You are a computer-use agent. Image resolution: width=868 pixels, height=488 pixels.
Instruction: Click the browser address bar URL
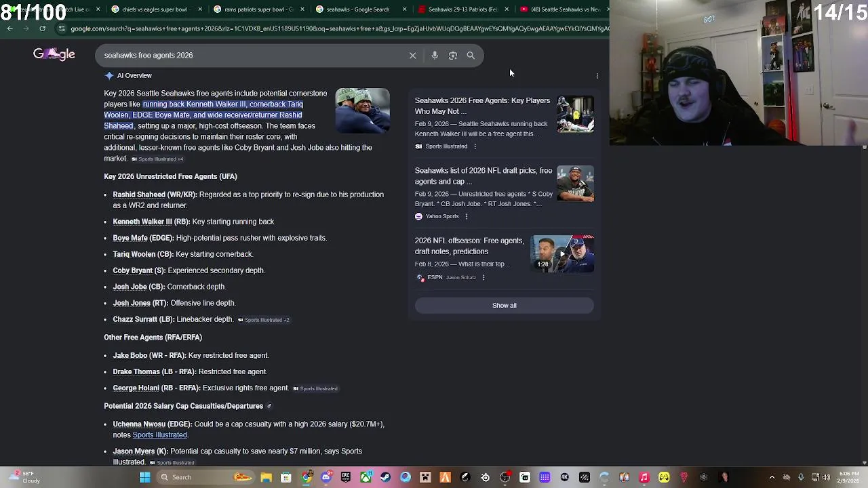coord(339,28)
